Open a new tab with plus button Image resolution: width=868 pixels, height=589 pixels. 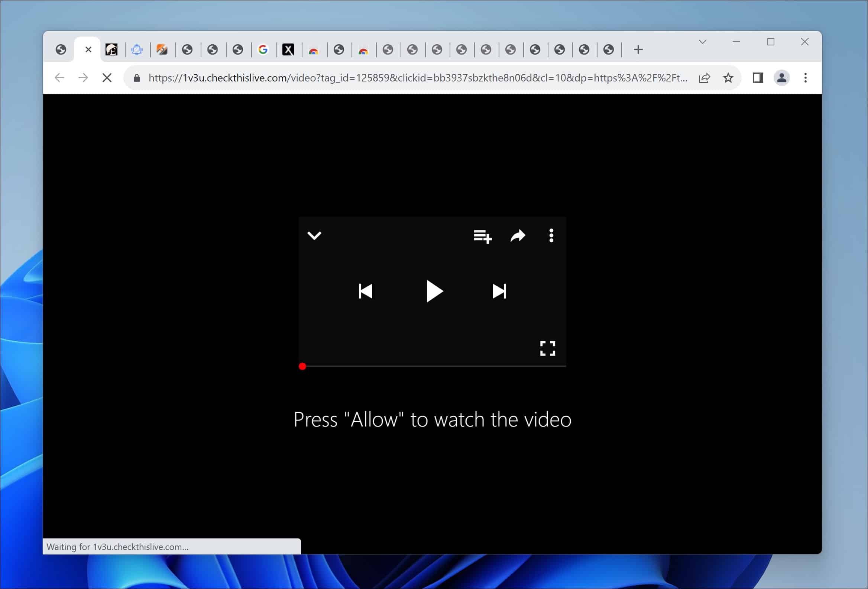638,49
